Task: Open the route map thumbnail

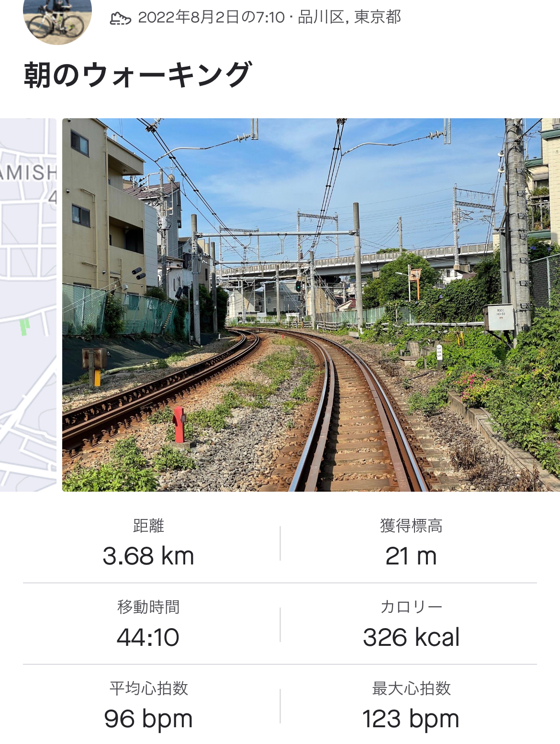Action: pyautogui.click(x=28, y=304)
